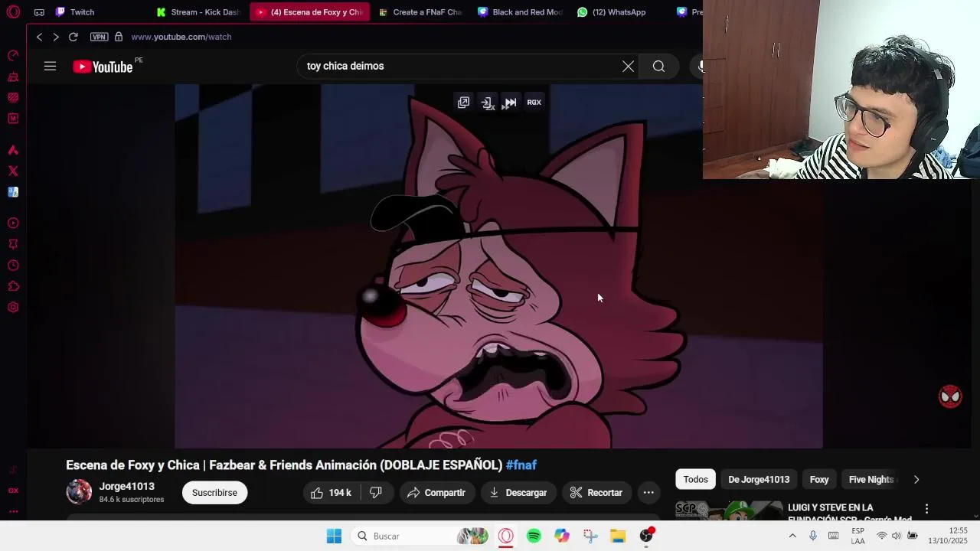Pop out video with detach icon
Screen dimensions: 980x551
463,103
